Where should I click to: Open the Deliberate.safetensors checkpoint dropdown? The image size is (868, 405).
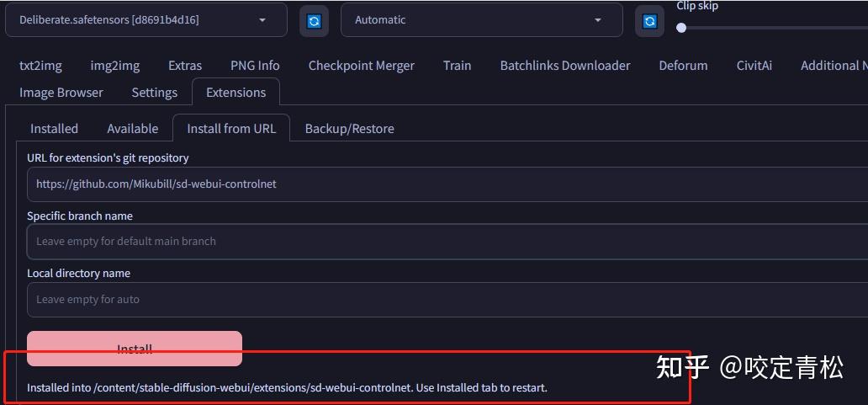point(146,20)
